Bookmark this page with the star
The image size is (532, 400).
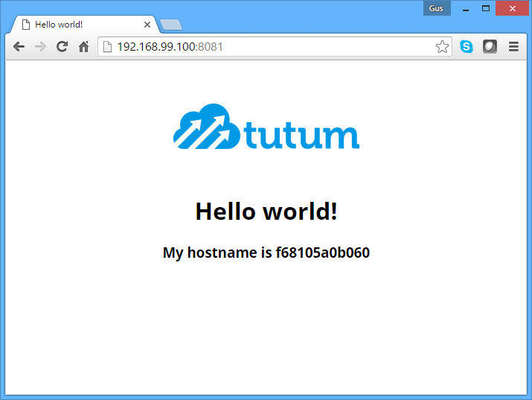click(442, 47)
